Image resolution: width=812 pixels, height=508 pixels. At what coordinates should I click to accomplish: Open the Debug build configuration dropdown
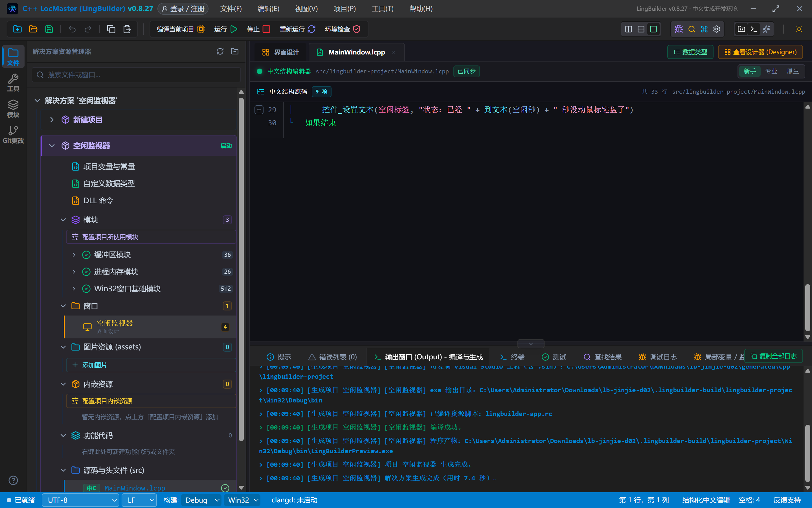(x=201, y=500)
